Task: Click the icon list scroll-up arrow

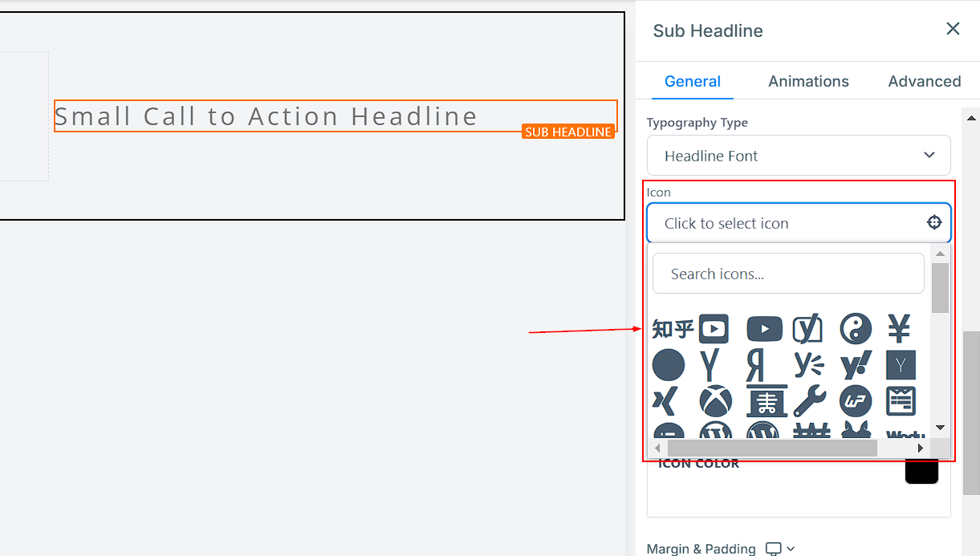Action: click(940, 254)
